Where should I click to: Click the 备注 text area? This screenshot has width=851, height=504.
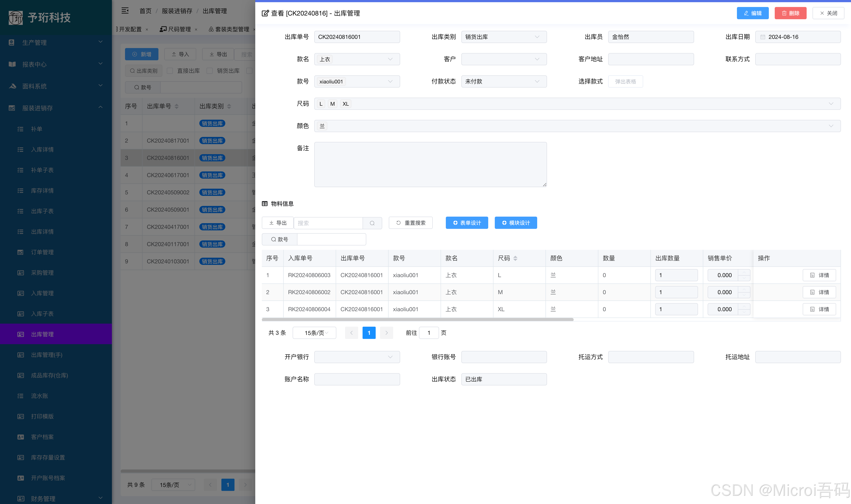(430, 164)
